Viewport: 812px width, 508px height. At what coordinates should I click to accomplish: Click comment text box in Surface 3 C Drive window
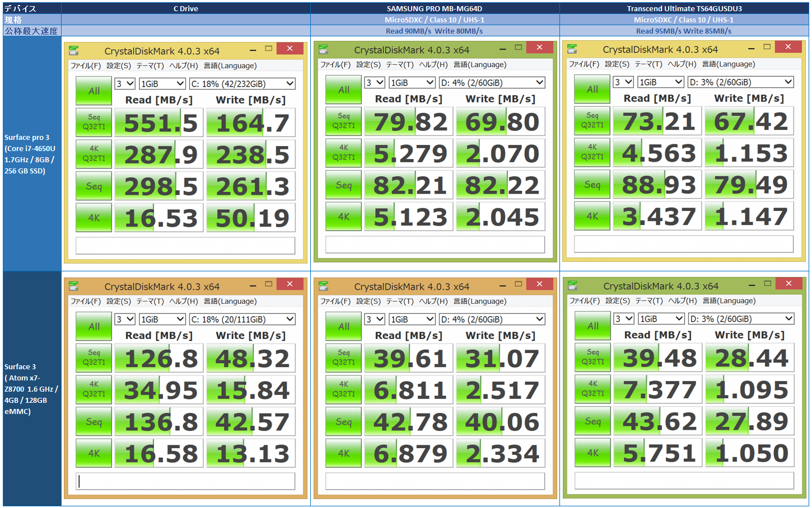[185, 481]
